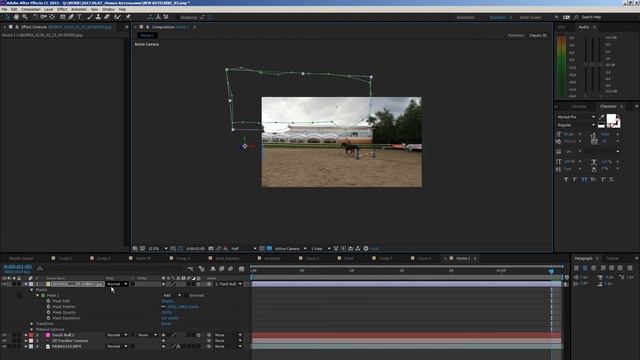Select the Puppet Pin tool
The width and height of the screenshot is (640, 360).
click(128, 17)
